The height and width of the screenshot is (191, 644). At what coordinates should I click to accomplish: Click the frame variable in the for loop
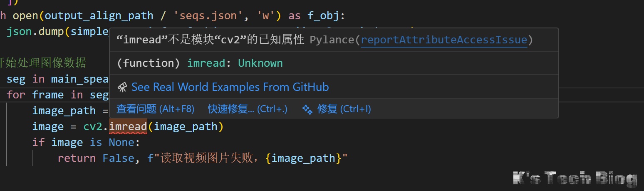[48, 95]
